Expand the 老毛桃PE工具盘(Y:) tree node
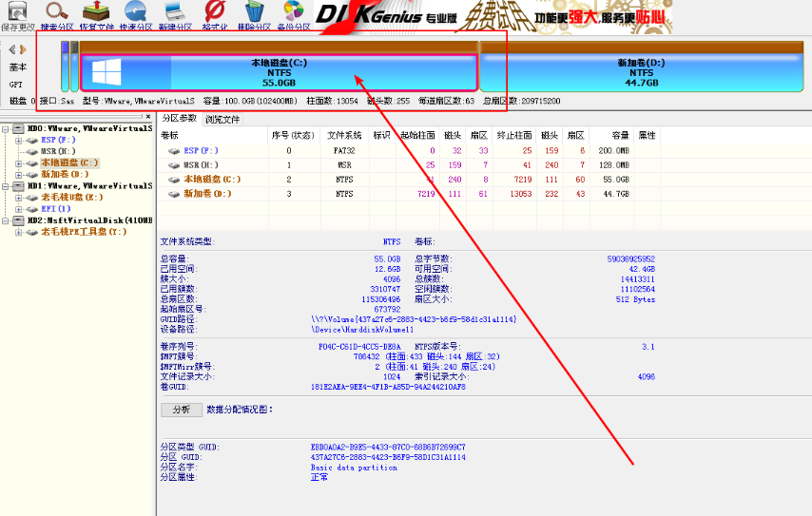 pos(19,232)
